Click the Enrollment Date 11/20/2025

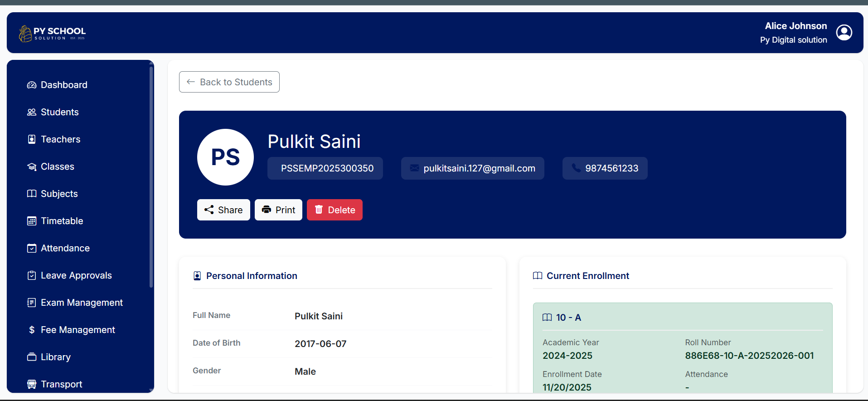pyautogui.click(x=567, y=387)
